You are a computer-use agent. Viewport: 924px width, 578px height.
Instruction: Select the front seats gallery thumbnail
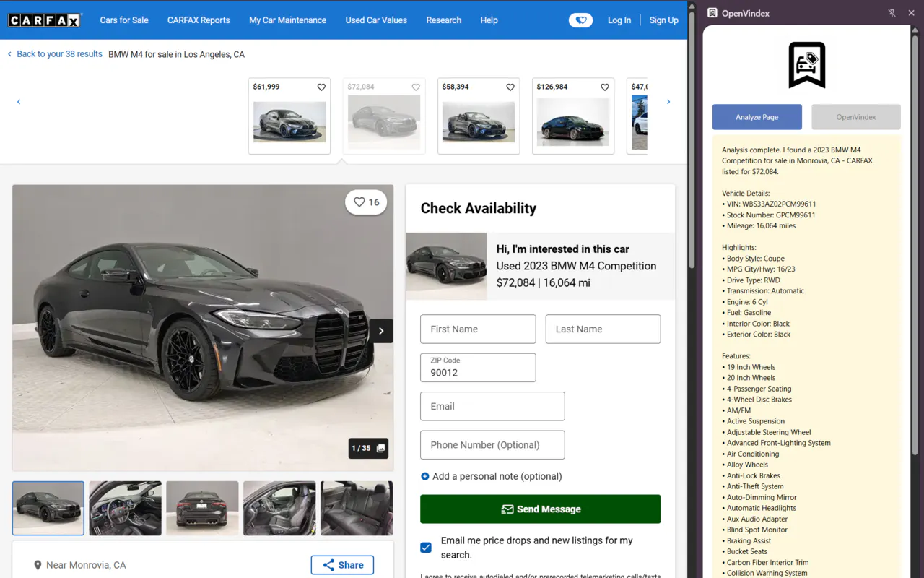pyautogui.click(x=279, y=509)
